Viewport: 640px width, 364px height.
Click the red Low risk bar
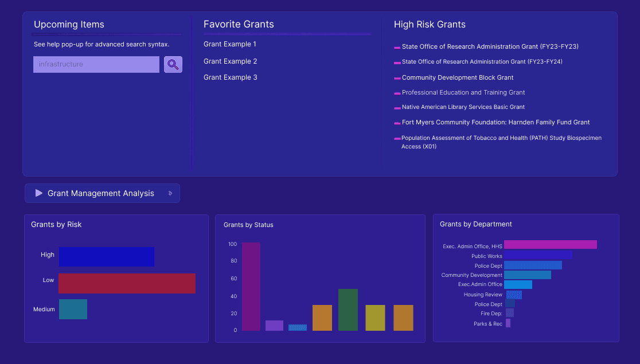tap(126, 283)
